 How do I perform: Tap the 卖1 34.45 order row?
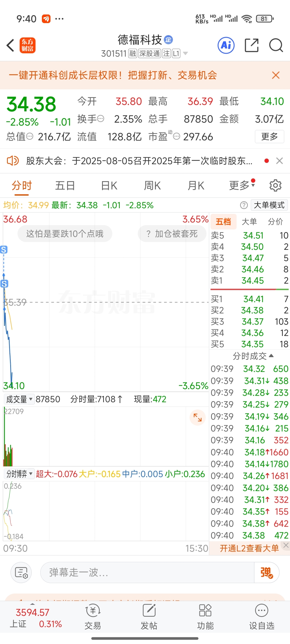click(x=249, y=280)
